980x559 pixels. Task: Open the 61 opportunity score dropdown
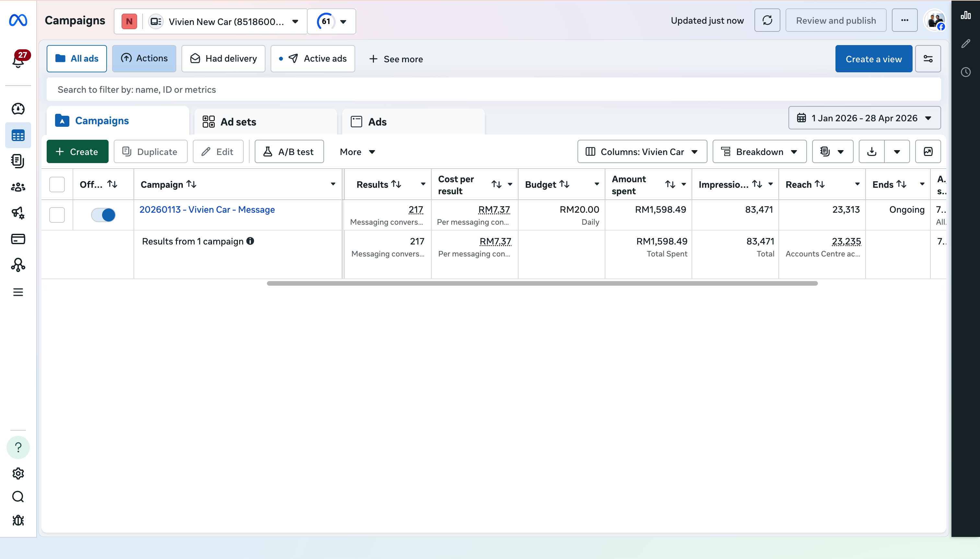point(332,21)
